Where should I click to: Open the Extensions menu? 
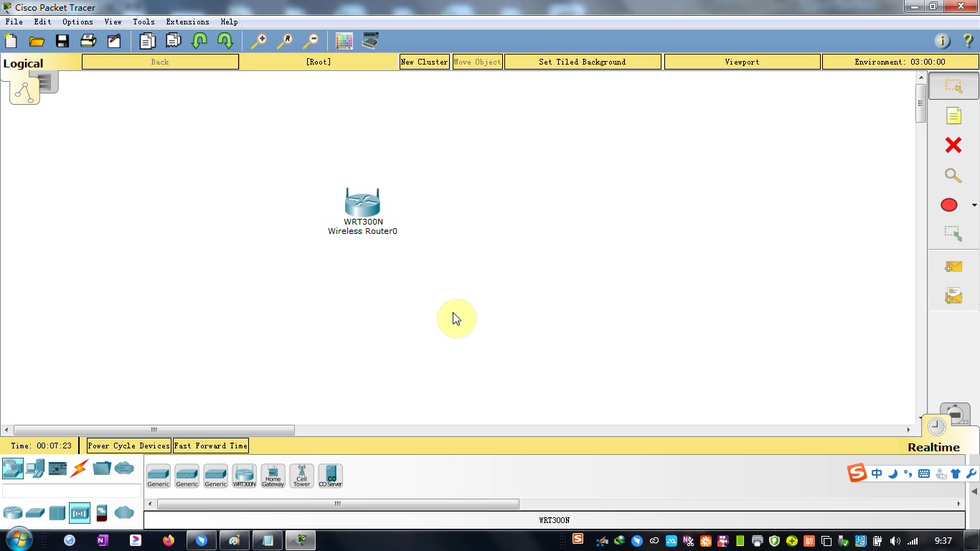[187, 22]
